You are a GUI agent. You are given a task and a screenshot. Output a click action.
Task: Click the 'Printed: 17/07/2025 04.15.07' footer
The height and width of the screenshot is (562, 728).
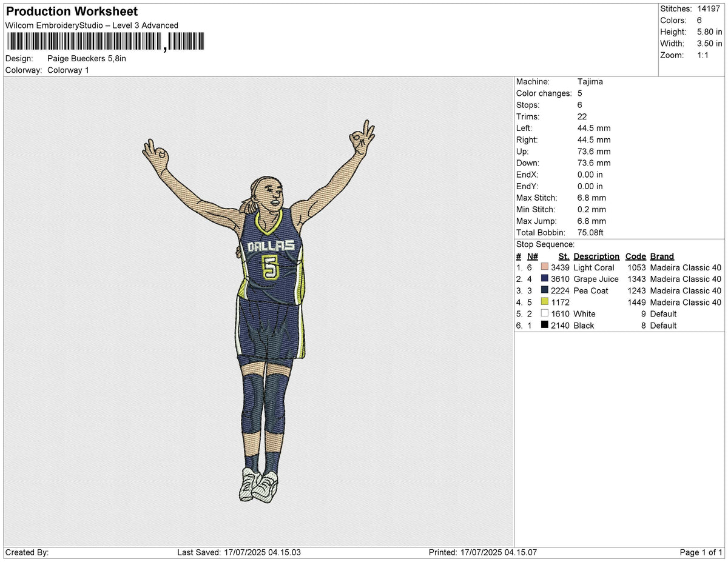pos(482,552)
